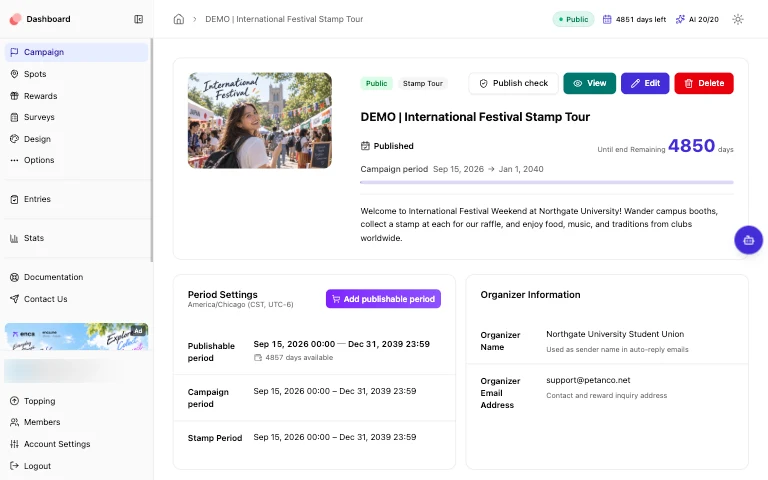The width and height of the screenshot is (768, 480).
Task: Go to home via breadcrumb icon
Action: tap(179, 19)
